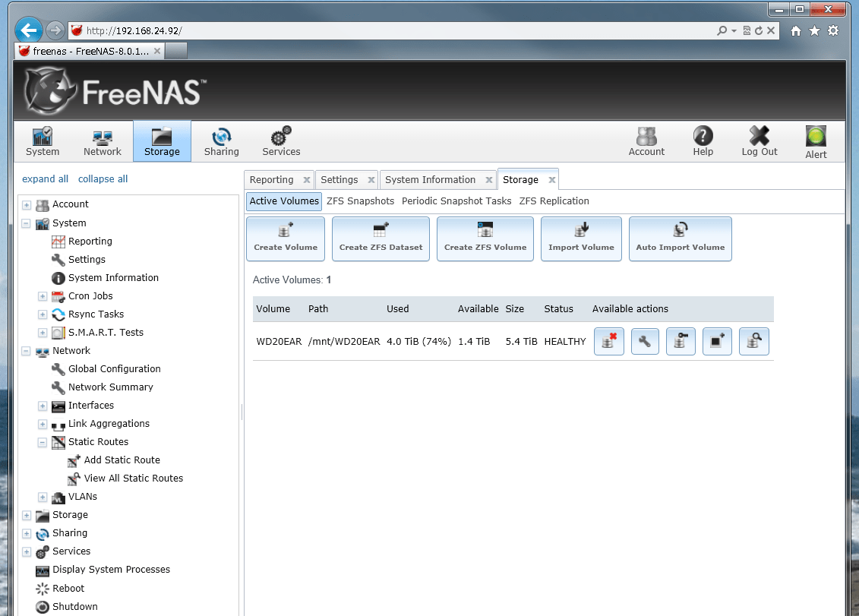Start the Auto Import Volume wizard

point(680,239)
